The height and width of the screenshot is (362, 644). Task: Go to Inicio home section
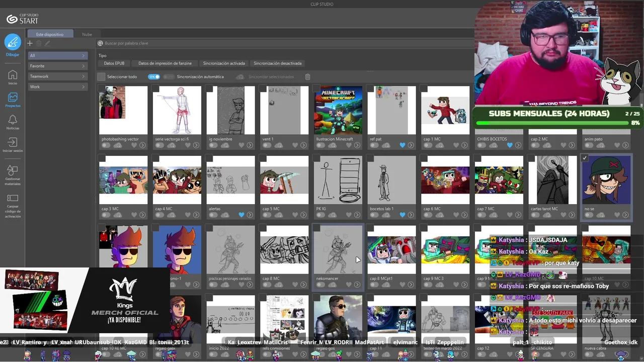pos(13,77)
